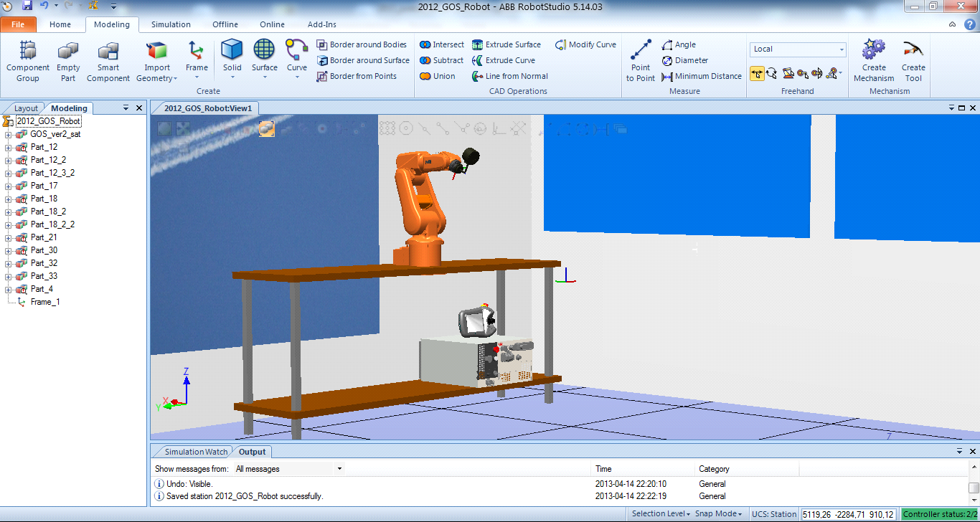Open the Solid dropdown menu
Screen dimensions: 980x522
[x=232, y=77]
